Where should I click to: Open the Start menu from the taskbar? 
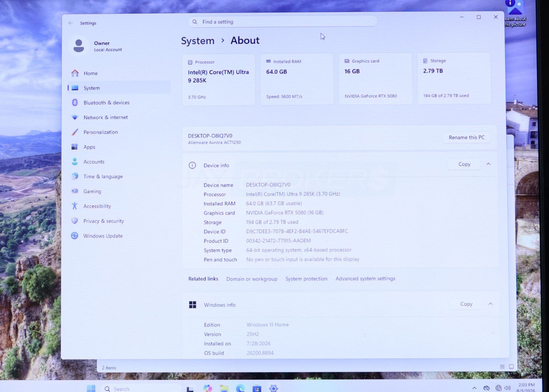pyautogui.click(x=91, y=389)
